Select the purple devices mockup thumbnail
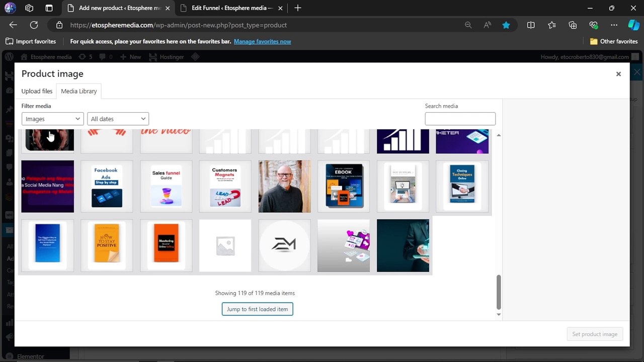The width and height of the screenshot is (644, 362). coord(344,245)
